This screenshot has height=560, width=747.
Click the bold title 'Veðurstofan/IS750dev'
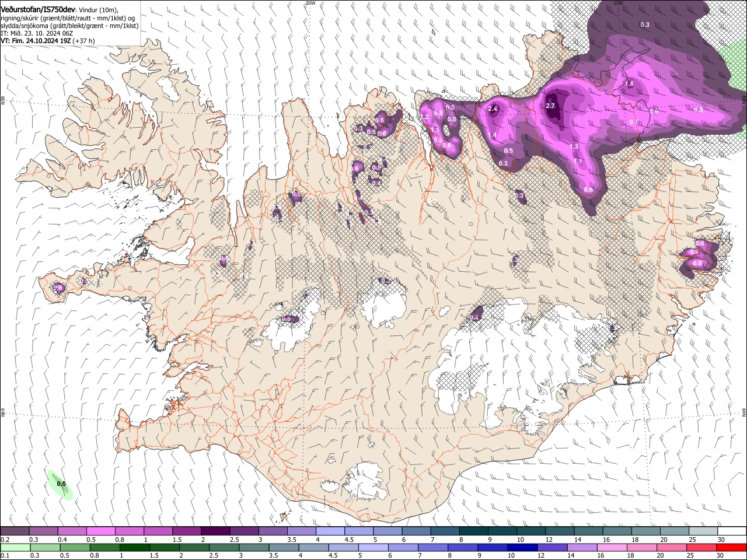click(37, 10)
